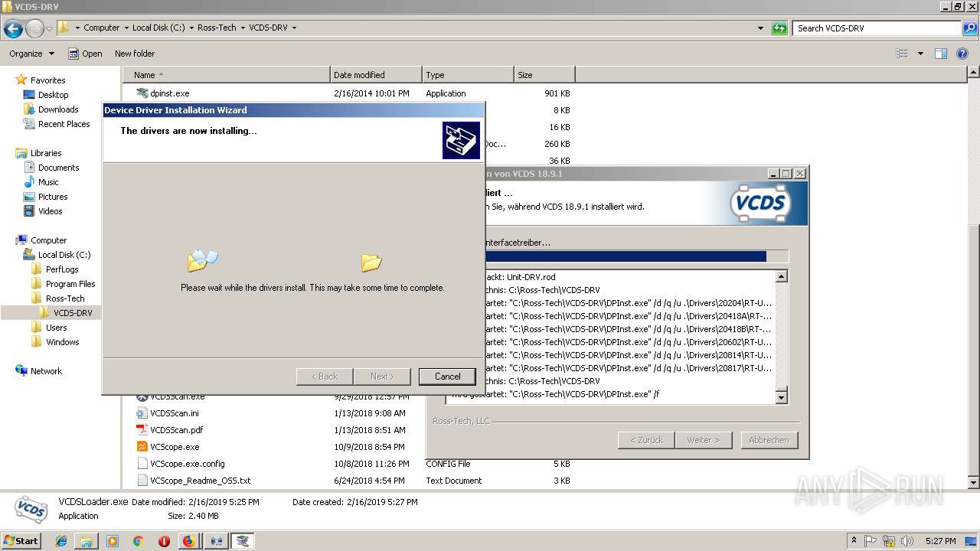
Task: Open the recent pages dropdown arrow
Action: 49,28
